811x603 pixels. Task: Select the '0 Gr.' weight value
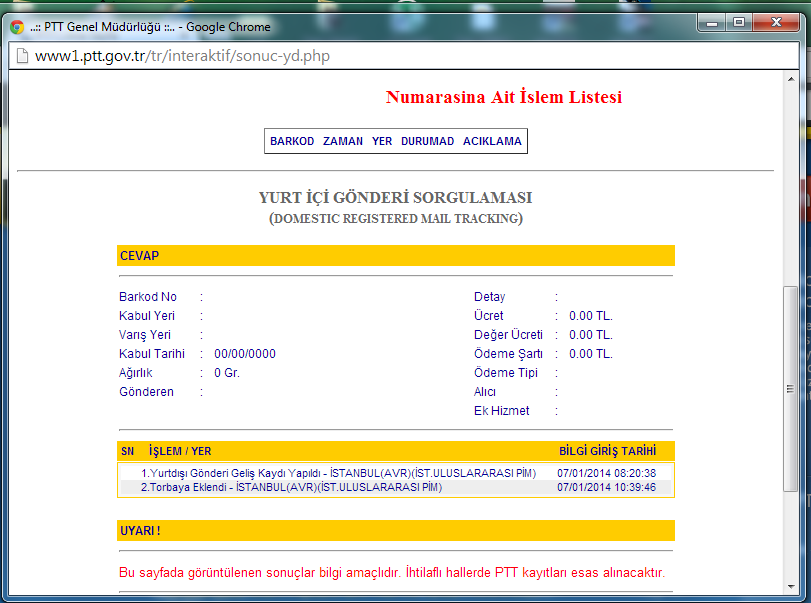[227, 373]
